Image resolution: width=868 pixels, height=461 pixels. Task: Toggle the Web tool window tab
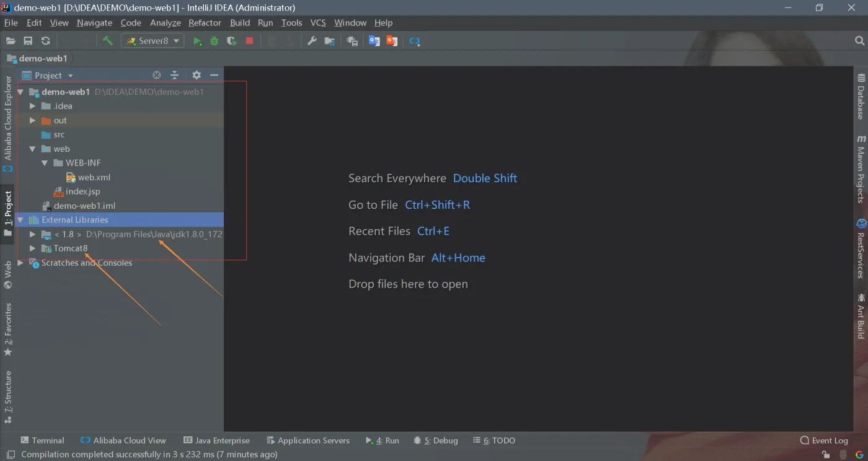tap(7, 275)
